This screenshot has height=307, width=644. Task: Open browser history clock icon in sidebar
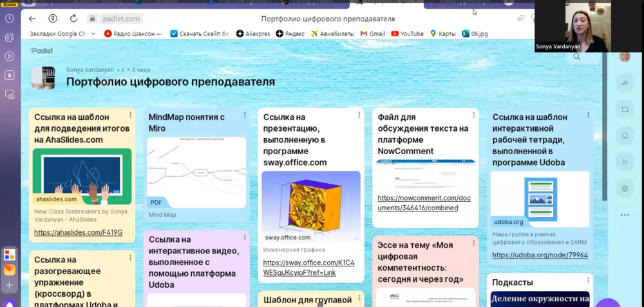coord(9,19)
